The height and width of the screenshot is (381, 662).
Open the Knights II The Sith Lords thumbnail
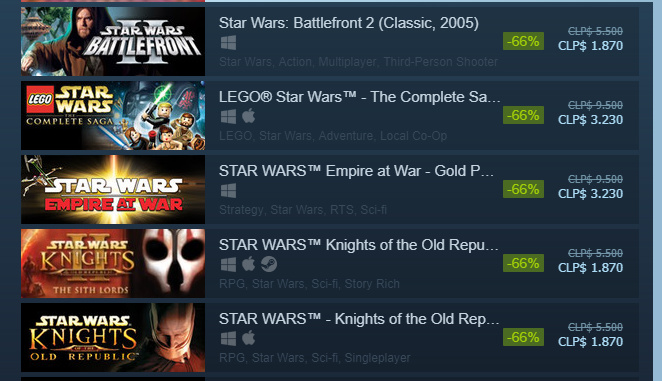pyautogui.click(x=113, y=263)
